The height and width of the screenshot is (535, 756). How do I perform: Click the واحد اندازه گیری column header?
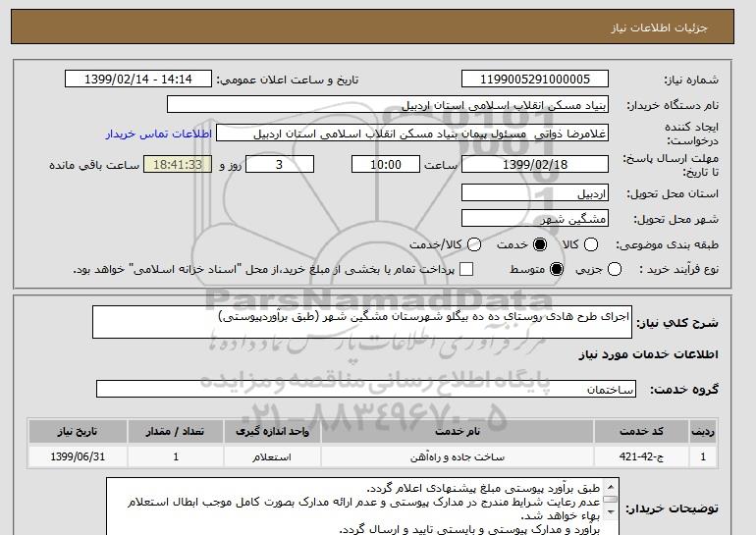tap(272, 431)
